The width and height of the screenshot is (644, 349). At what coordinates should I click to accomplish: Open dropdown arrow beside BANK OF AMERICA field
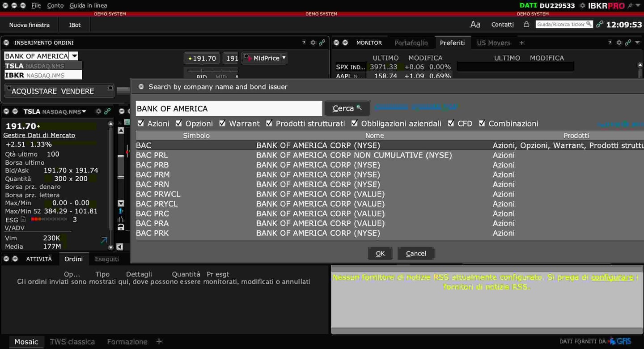(x=74, y=56)
